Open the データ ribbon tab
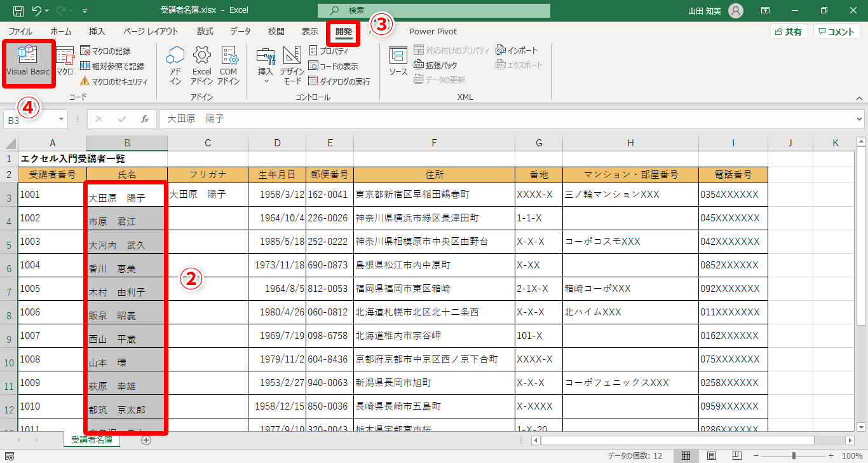This screenshot has height=463, width=868. (240, 31)
